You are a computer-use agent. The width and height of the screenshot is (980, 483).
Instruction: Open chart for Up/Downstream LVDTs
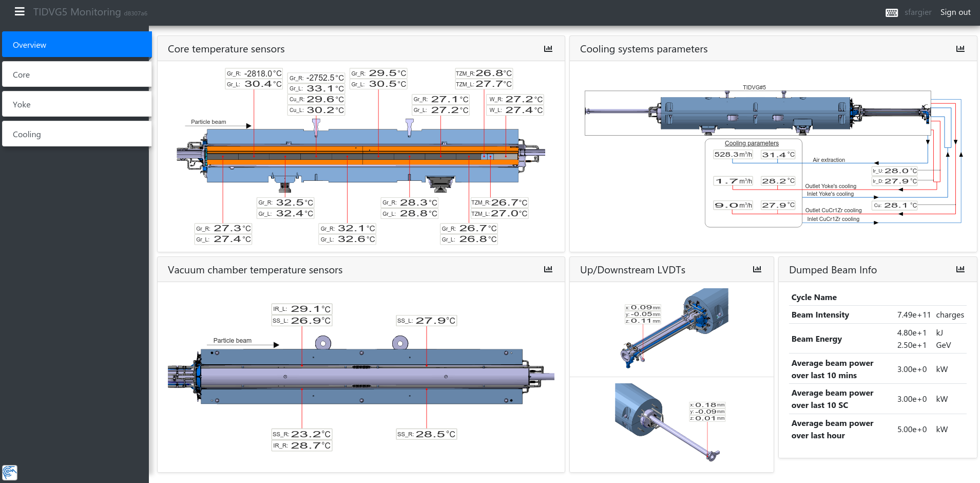point(757,269)
